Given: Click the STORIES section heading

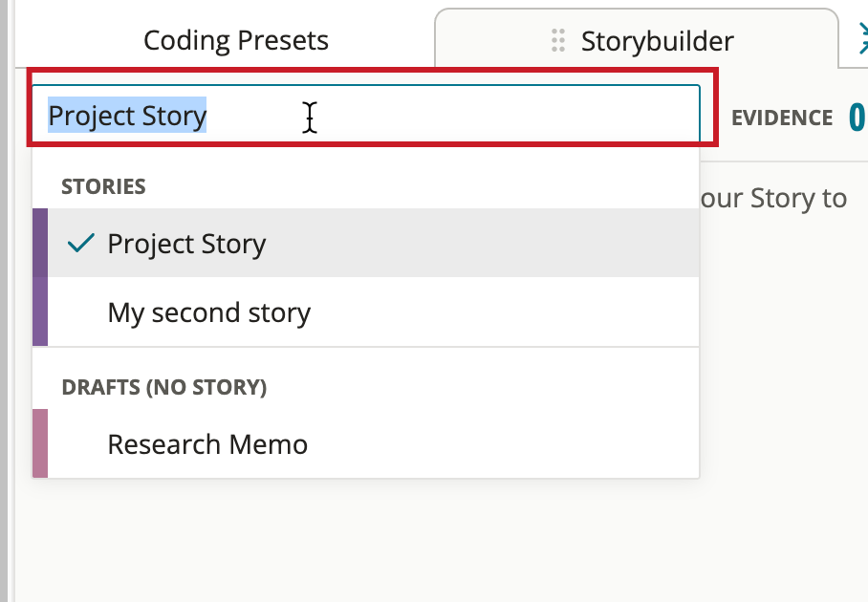Looking at the screenshot, I should point(103,187).
